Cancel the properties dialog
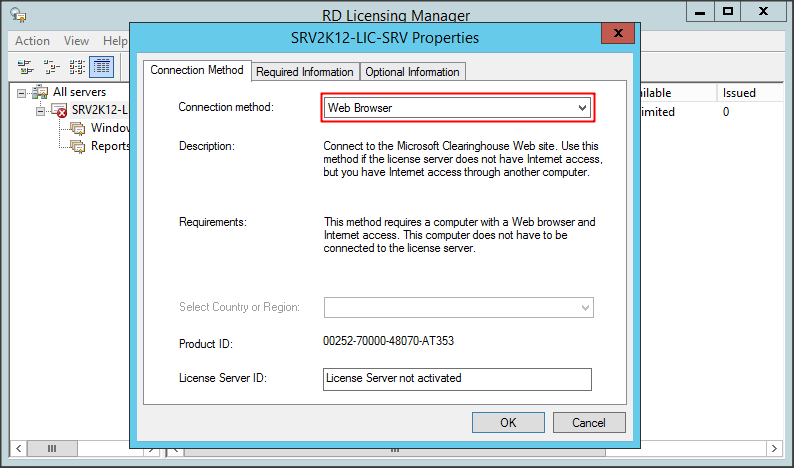Viewport: 794px width, 468px height. tap(589, 422)
